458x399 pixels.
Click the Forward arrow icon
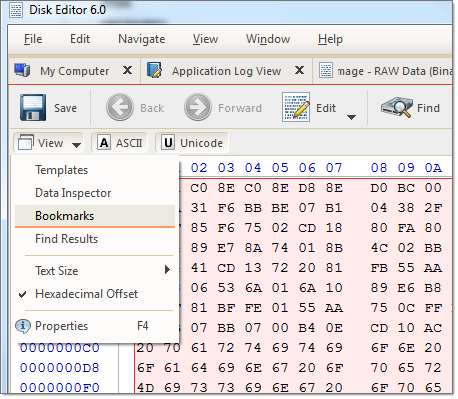coord(198,107)
